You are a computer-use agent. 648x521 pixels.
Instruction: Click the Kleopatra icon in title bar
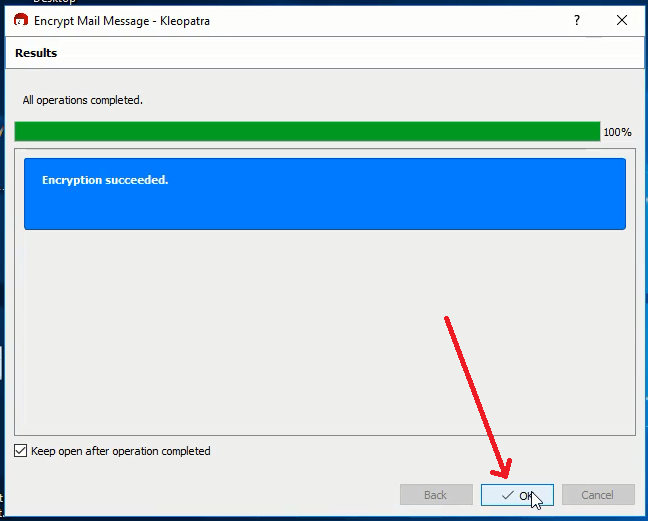pyautogui.click(x=21, y=20)
